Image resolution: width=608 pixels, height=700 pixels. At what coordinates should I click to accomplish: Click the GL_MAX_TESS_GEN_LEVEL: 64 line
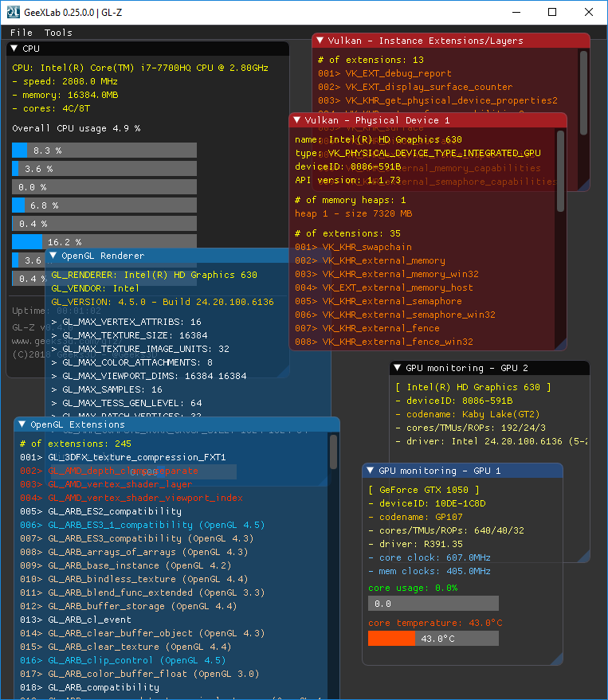click(x=127, y=403)
